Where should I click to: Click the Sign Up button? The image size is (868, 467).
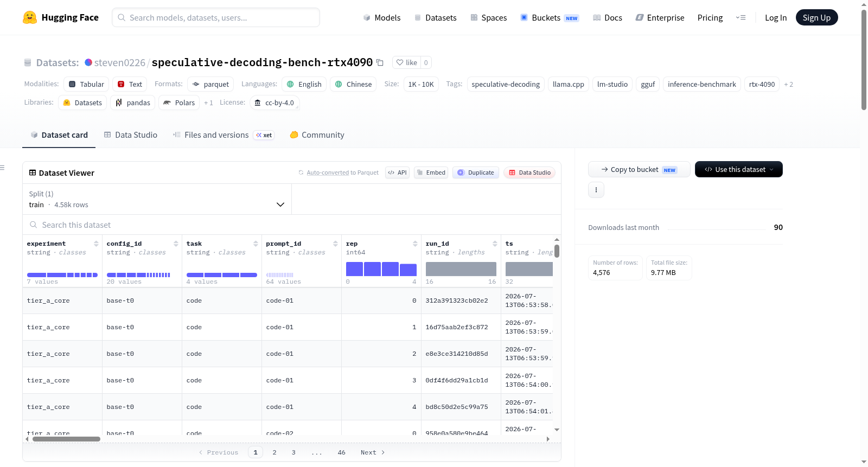pos(816,17)
